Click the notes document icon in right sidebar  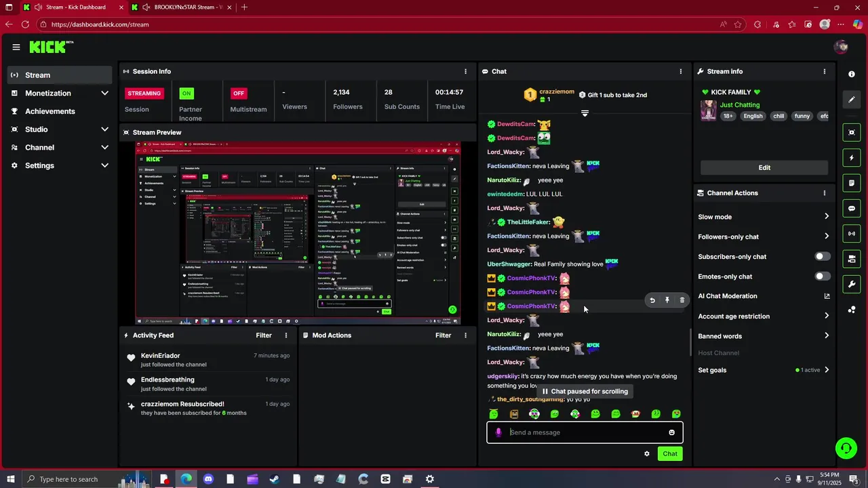click(852, 183)
